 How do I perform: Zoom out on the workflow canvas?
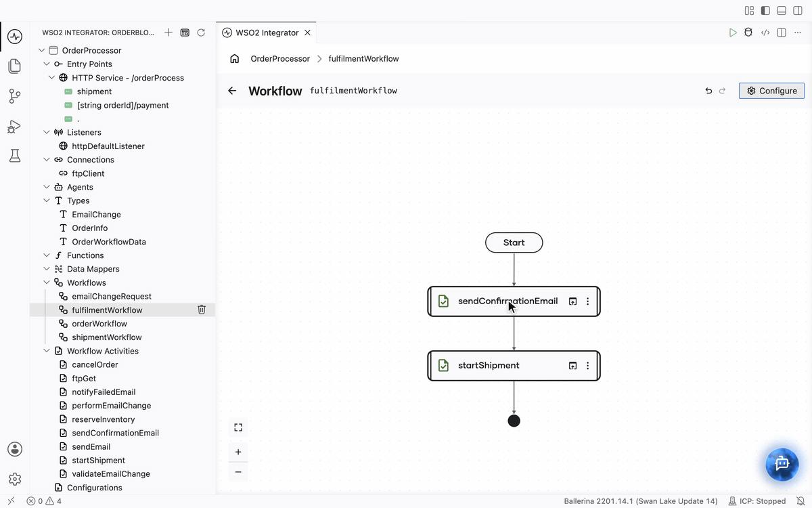[238, 472]
